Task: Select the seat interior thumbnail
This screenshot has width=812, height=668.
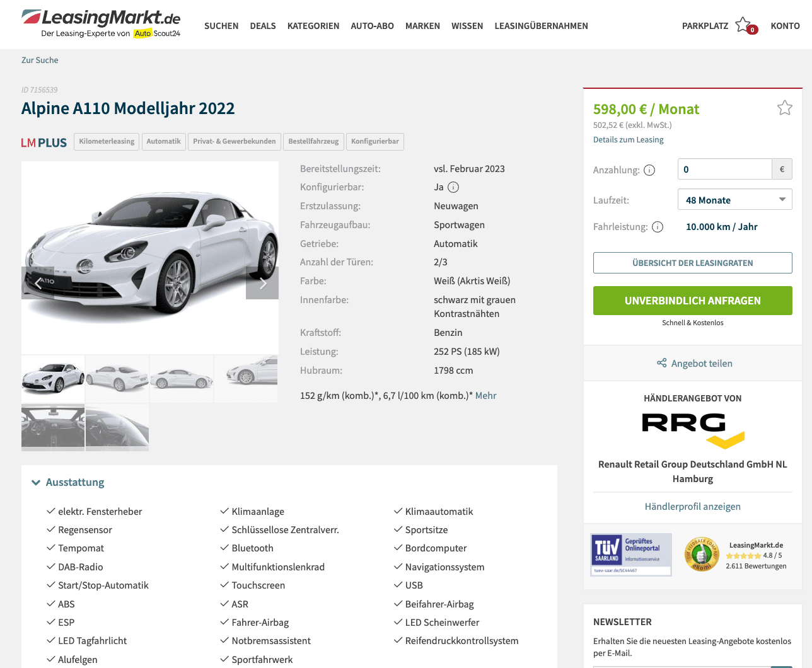Action: [x=117, y=427]
